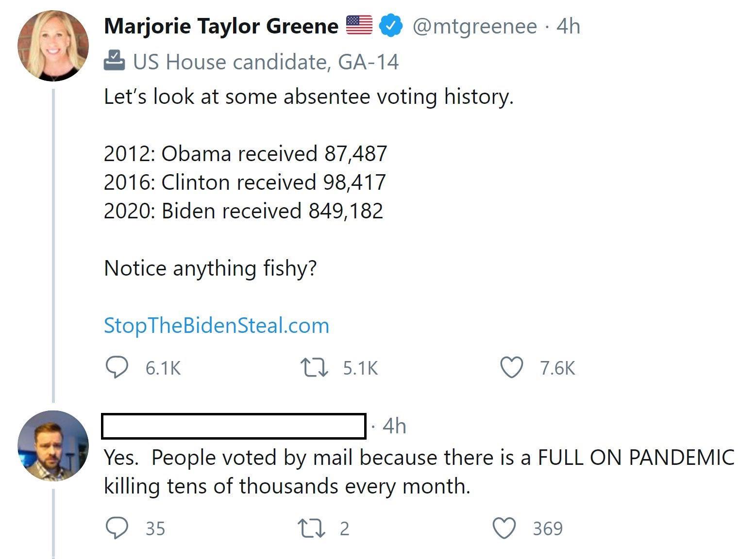
Task: Click the 4h timestamp on the reply
Action: coord(394,426)
